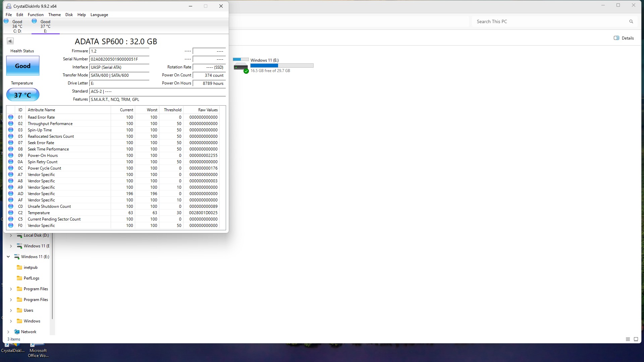
Task: Click the Power On Hours value field
Action: click(x=209, y=83)
